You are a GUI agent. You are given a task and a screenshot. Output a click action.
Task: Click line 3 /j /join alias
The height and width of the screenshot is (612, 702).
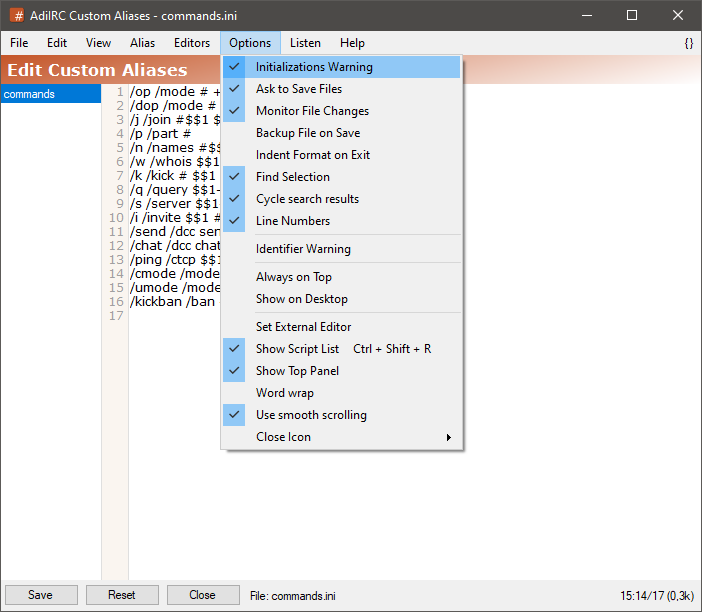pos(175,120)
